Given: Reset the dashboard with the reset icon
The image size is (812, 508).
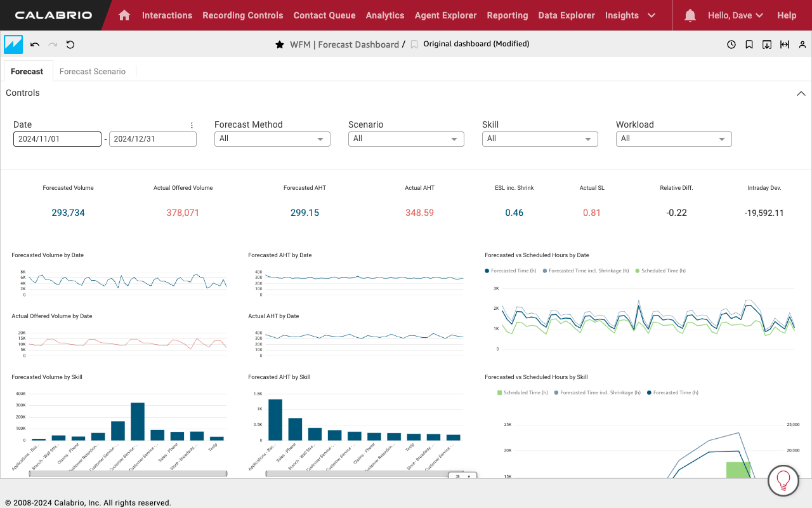Looking at the screenshot, I should pos(70,44).
